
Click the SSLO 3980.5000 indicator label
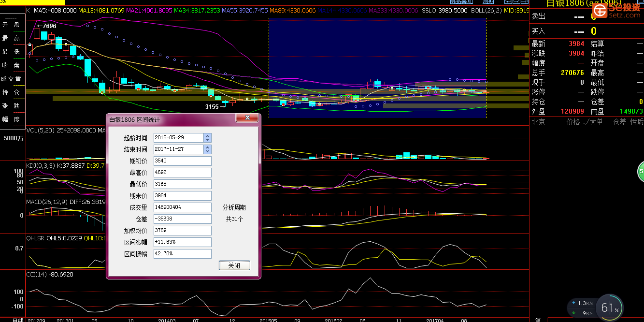(x=444, y=10)
